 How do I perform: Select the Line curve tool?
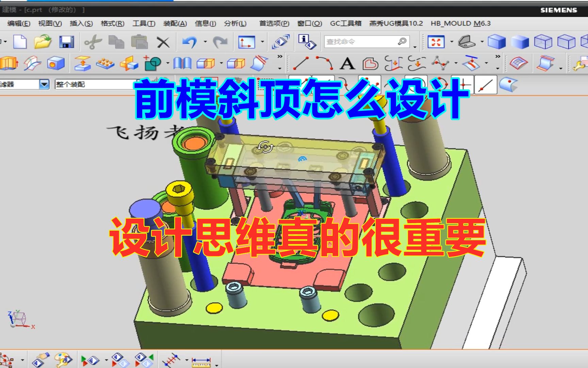(301, 64)
